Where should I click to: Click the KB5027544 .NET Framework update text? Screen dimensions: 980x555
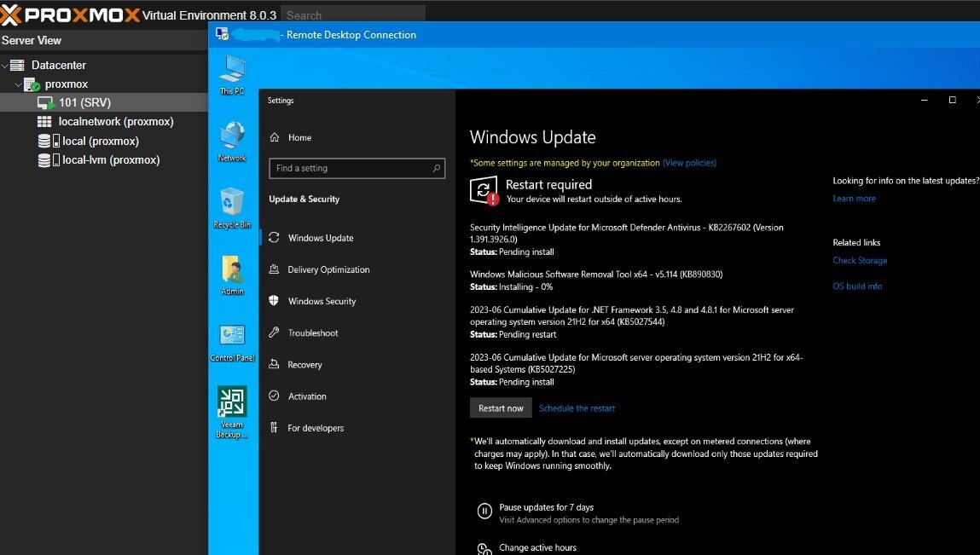632,315
